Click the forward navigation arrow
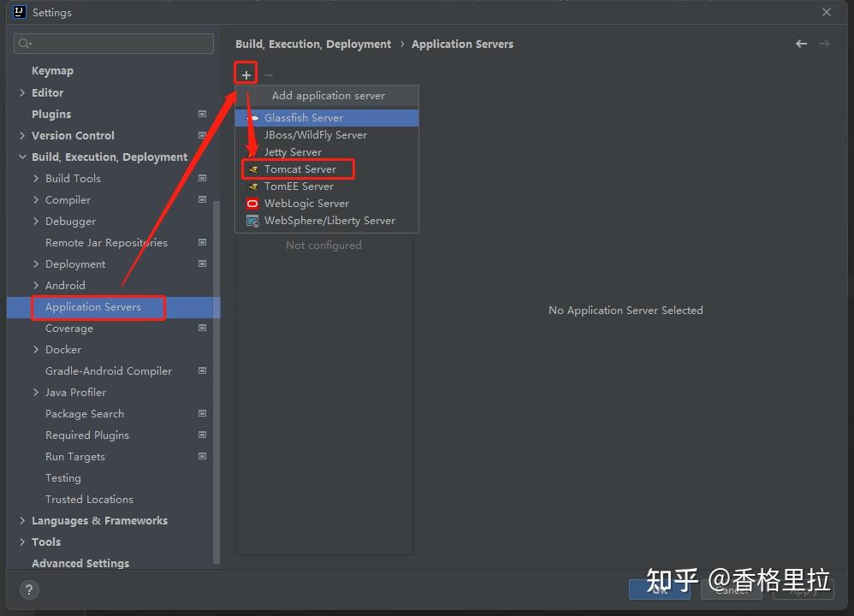Screen dimensions: 854x616 (x=825, y=44)
